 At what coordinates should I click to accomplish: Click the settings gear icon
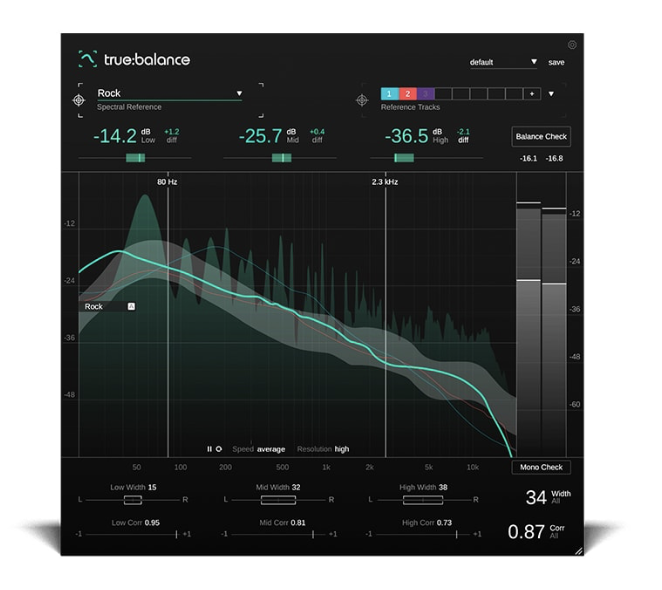572,45
